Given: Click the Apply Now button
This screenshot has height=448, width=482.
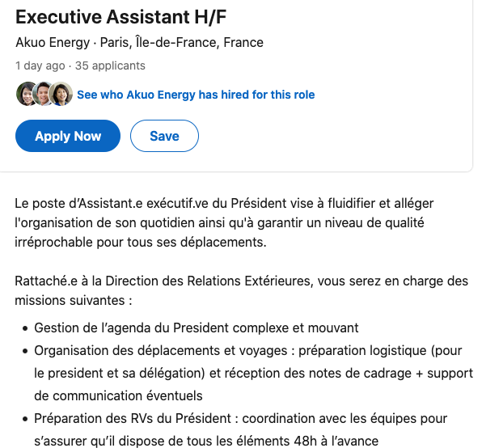Looking at the screenshot, I should pos(68,136).
